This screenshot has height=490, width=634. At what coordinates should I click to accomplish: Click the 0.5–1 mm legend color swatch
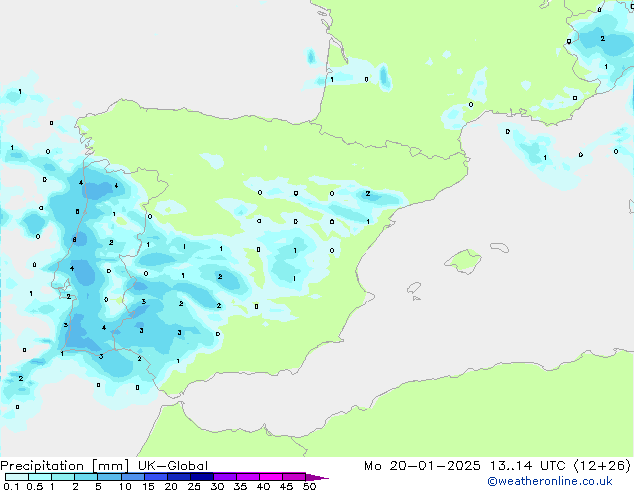click(x=40, y=477)
